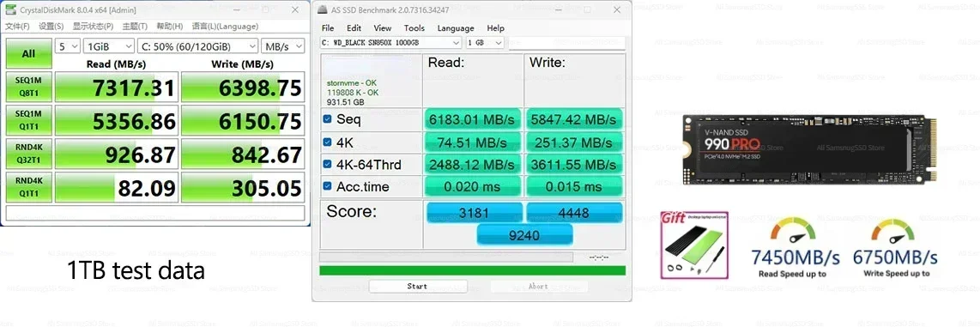Click the green progress bar in AS SSD
This screenshot has height=327, width=980.
coord(472,270)
